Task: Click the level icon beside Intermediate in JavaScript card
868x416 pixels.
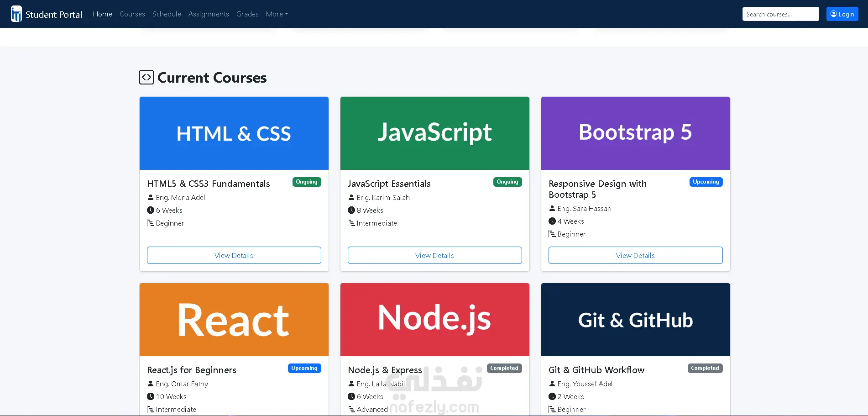Action: point(351,223)
